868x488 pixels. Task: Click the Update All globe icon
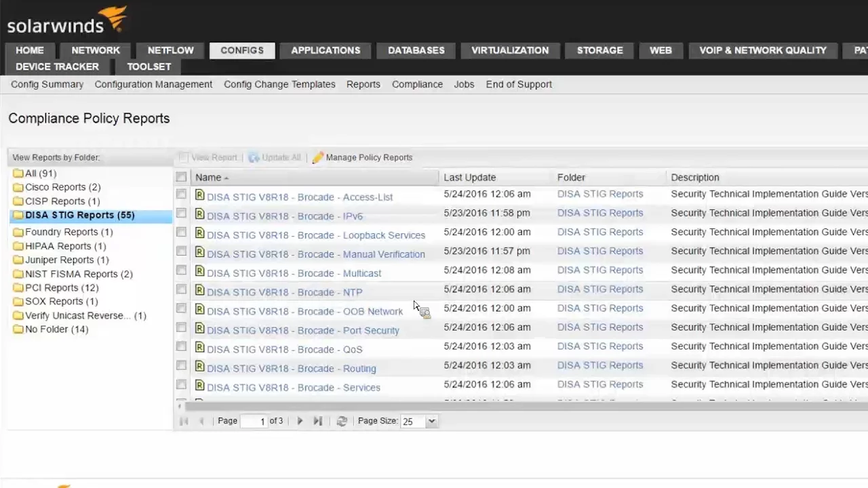coord(254,157)
